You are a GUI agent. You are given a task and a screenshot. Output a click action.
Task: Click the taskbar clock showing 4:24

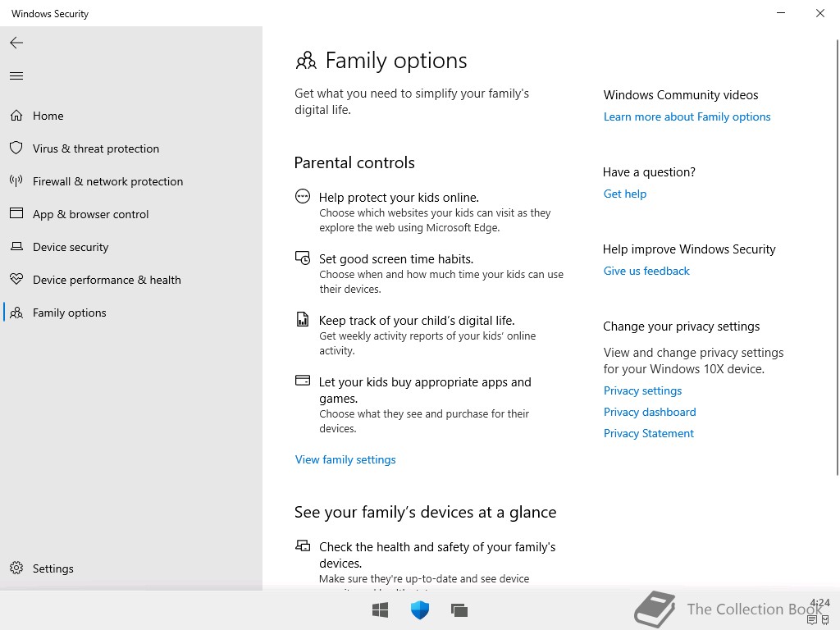pos(819,603)
